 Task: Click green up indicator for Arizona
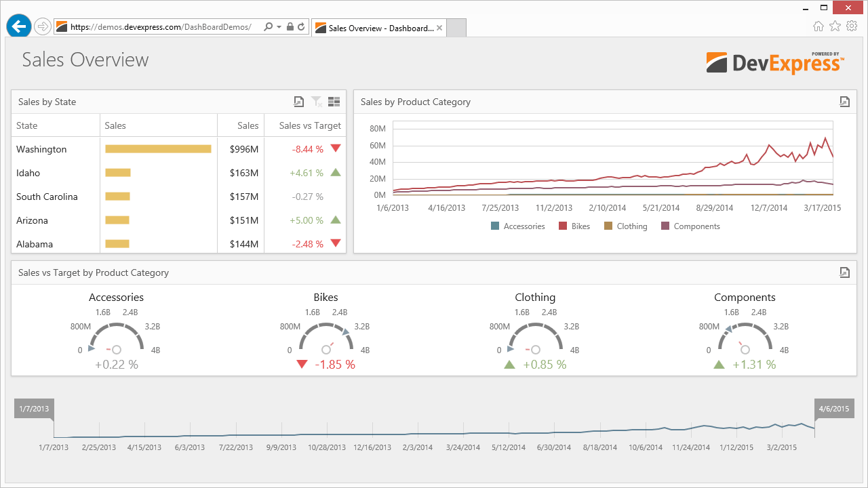tap(335, 220)
